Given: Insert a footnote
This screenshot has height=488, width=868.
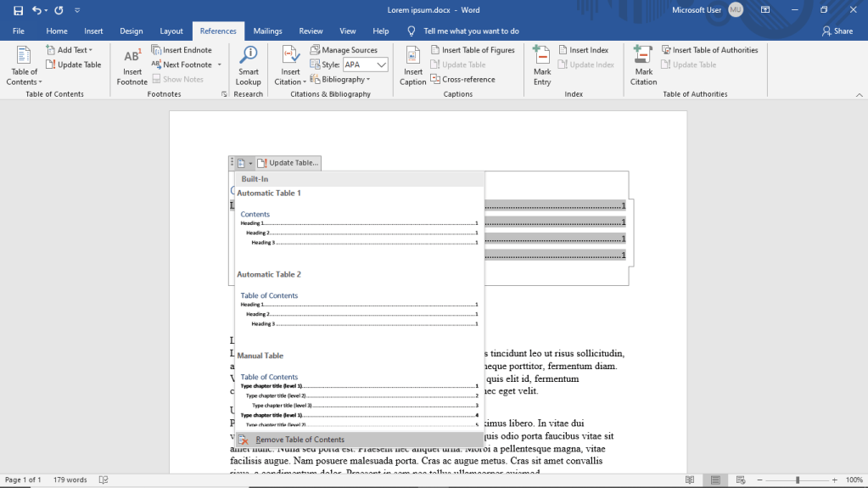Looking at the screenshot, I should coord(132,65).
